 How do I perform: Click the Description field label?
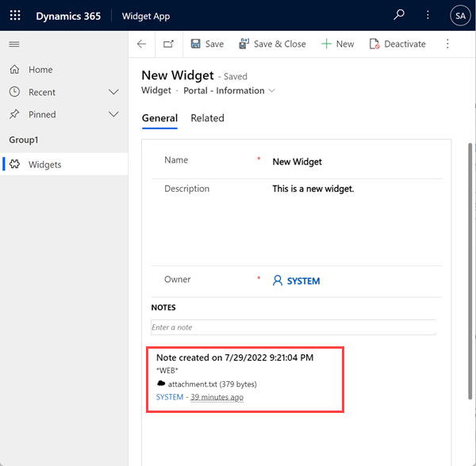click(186, 189)
